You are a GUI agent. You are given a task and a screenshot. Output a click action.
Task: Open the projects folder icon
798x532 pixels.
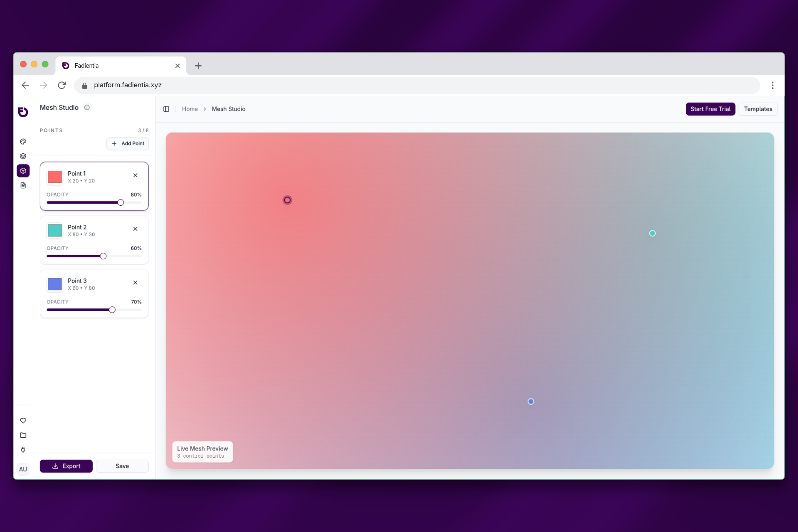coord(23,435)
